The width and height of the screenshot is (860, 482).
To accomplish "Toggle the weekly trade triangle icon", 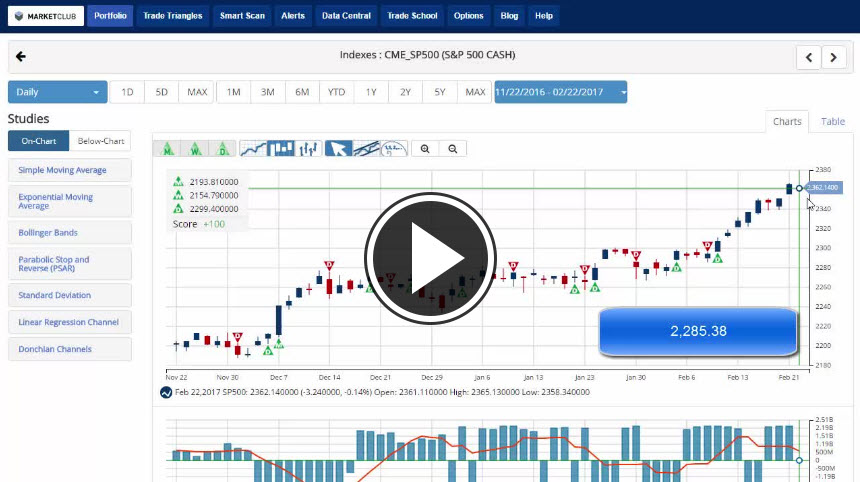I will 196,149.
